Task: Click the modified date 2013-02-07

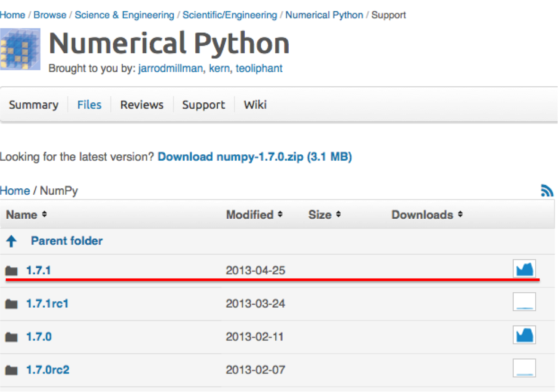Action: click(256, 370)
